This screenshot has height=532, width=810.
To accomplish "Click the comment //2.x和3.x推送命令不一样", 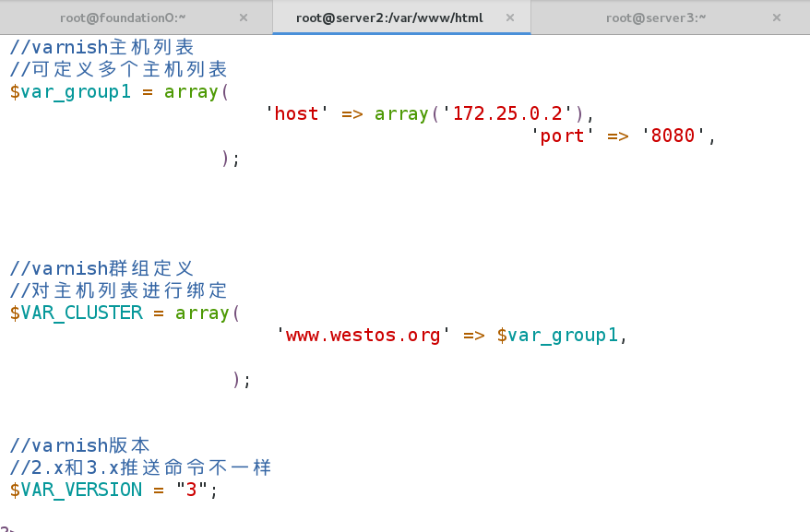I will 140,467.
